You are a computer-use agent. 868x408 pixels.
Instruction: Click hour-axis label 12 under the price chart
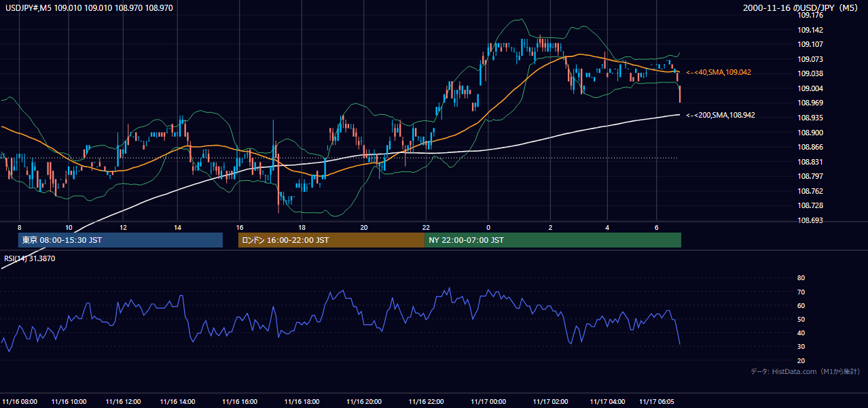[x=123, y=227]
